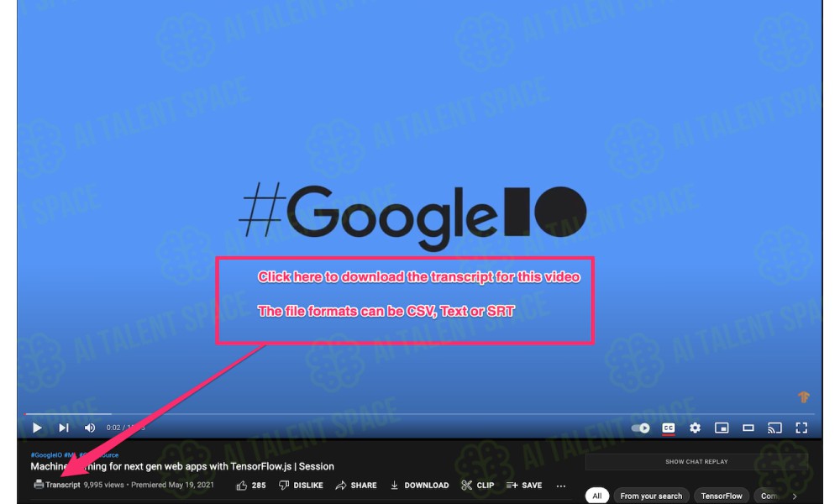Image resolution: width=840 pixels, height=504 pixels.
Task: Save the video to a playlist
Action: click(524, 486)
